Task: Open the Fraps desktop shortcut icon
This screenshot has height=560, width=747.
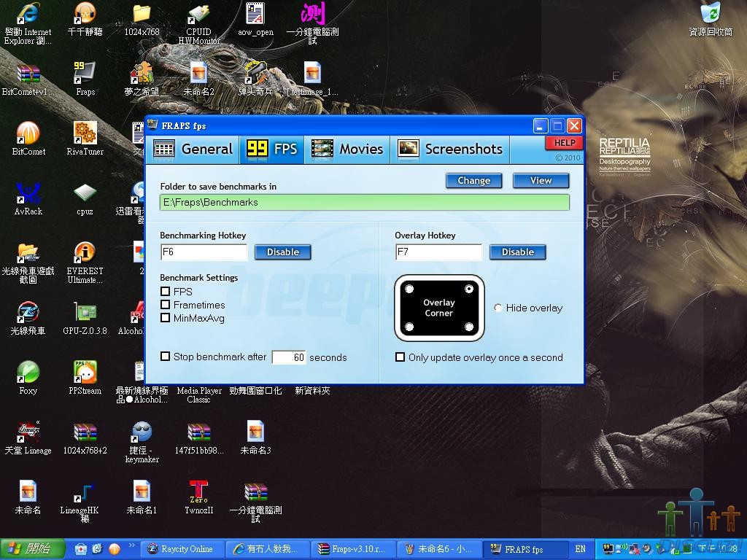Action: click(x=85, y=74)
